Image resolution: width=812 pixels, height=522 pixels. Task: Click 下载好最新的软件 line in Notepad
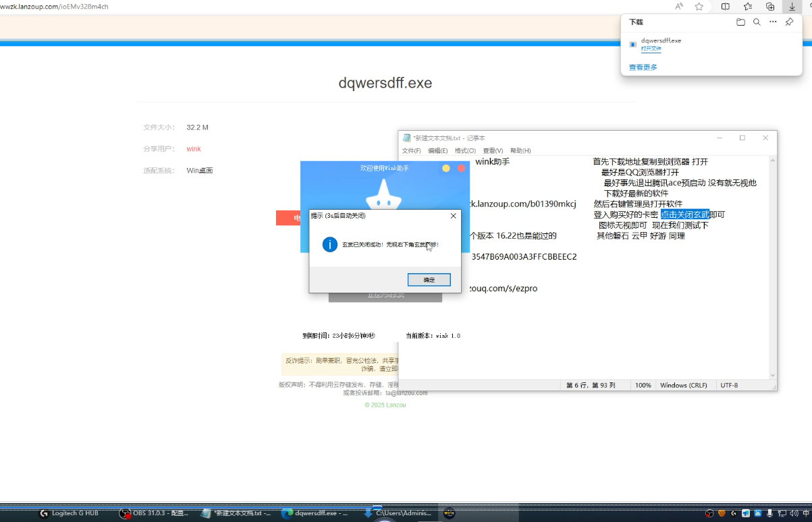pyautogui.click(x=636, y=194)
